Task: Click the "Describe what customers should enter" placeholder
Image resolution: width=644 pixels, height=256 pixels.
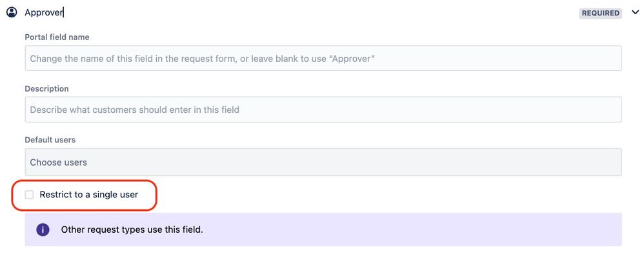Action: 134,110
